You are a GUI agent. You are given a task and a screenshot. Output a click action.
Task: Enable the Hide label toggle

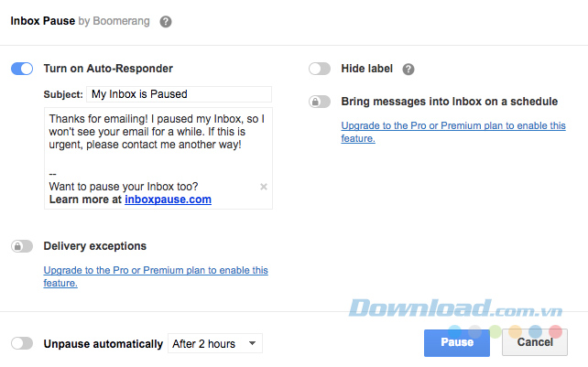click(320, 69)
